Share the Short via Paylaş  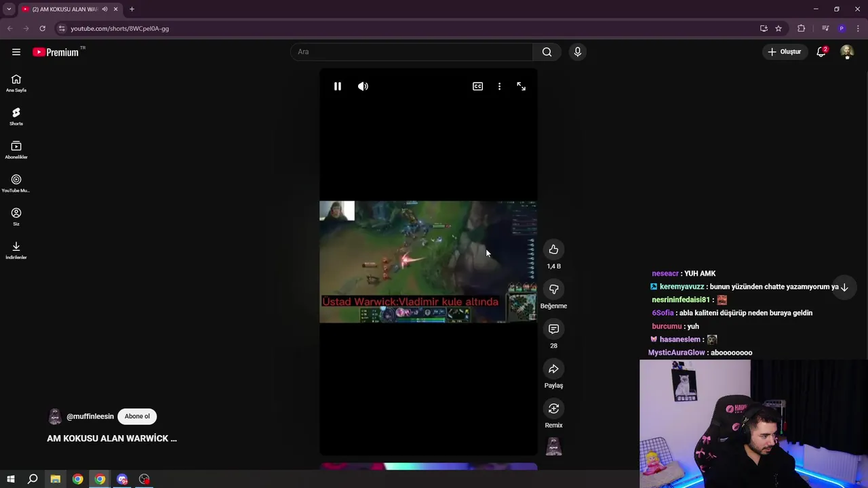(x=553, y=369)
